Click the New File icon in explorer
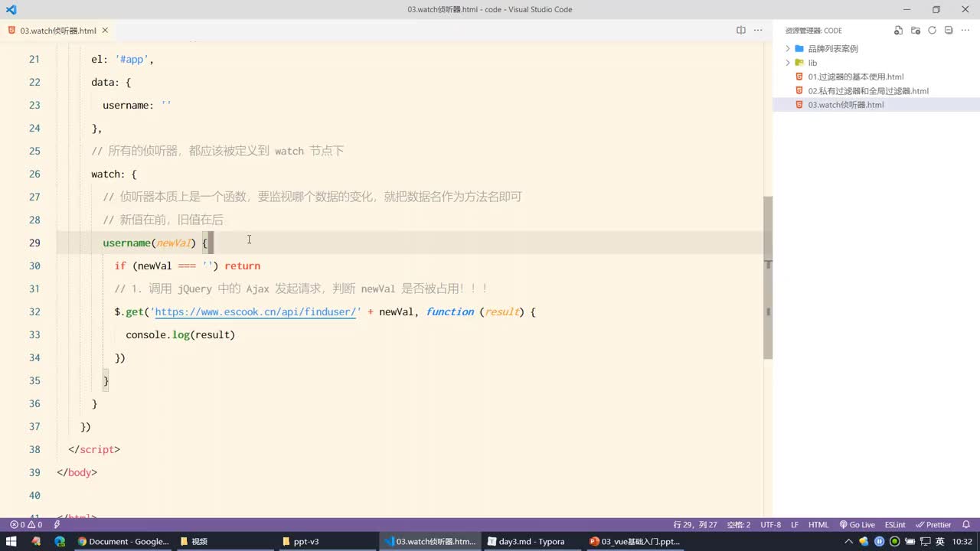The height and width of the screenshot is (551, 980). 898,31
